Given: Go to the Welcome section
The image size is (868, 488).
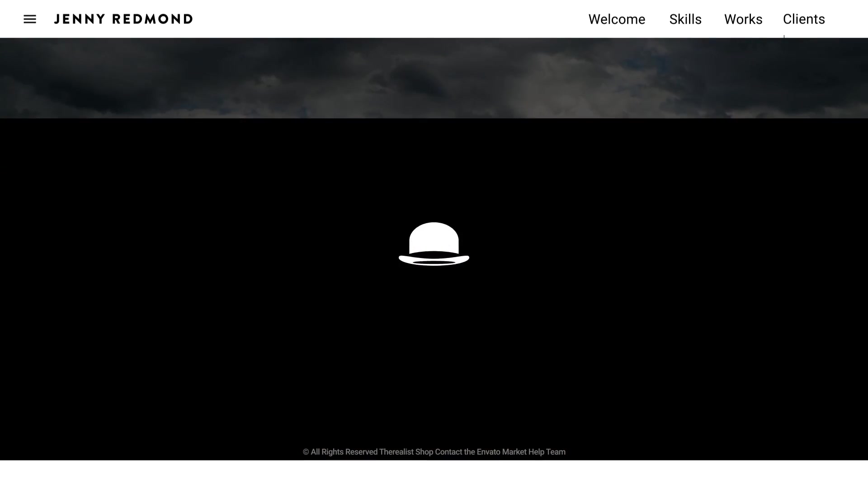Looking at the screenshot, I should tap(617, 19).
